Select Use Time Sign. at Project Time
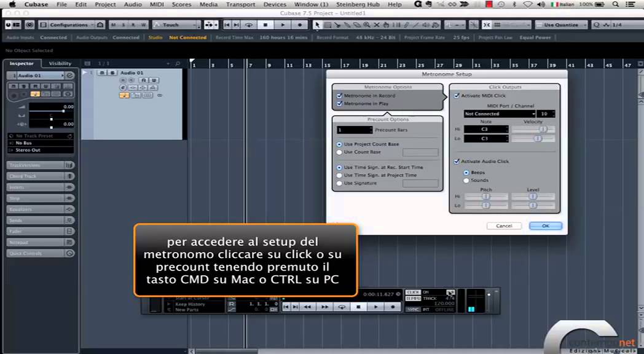This screenshot has width=644, height=354. (339, 175)
